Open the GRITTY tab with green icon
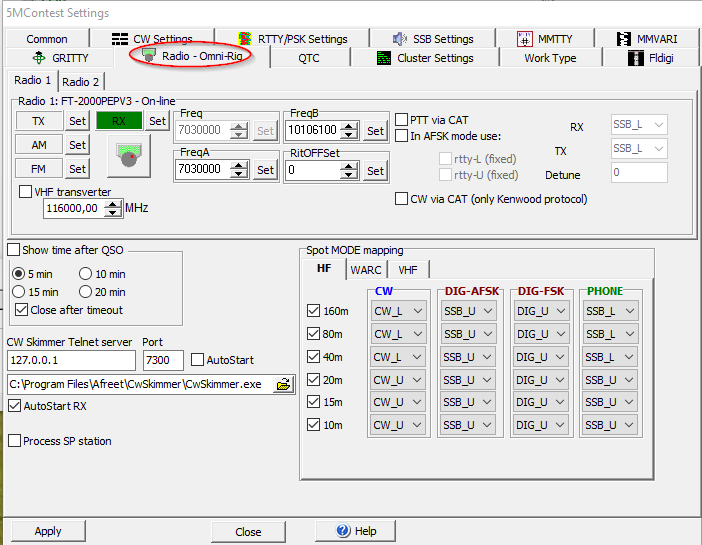702x545 pixels. click(40, 58)
